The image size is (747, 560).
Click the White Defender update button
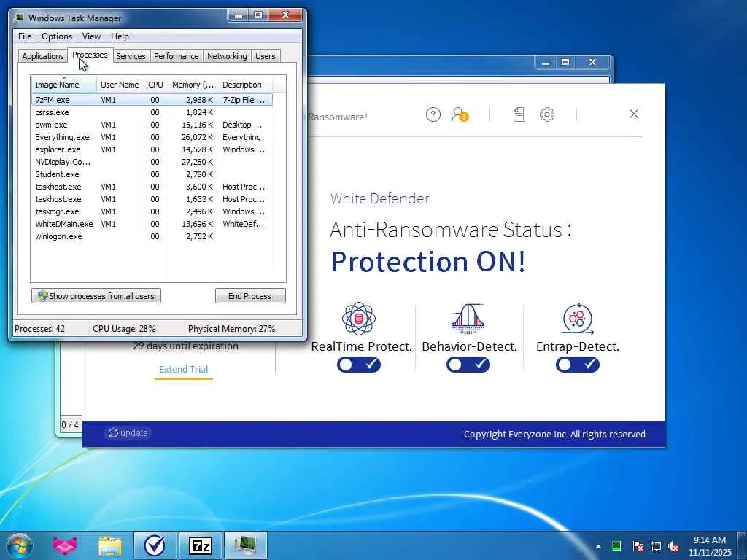128,433
